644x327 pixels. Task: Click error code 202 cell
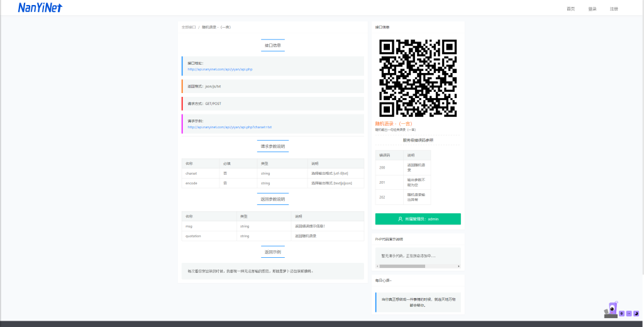click(x=389, y=197)
